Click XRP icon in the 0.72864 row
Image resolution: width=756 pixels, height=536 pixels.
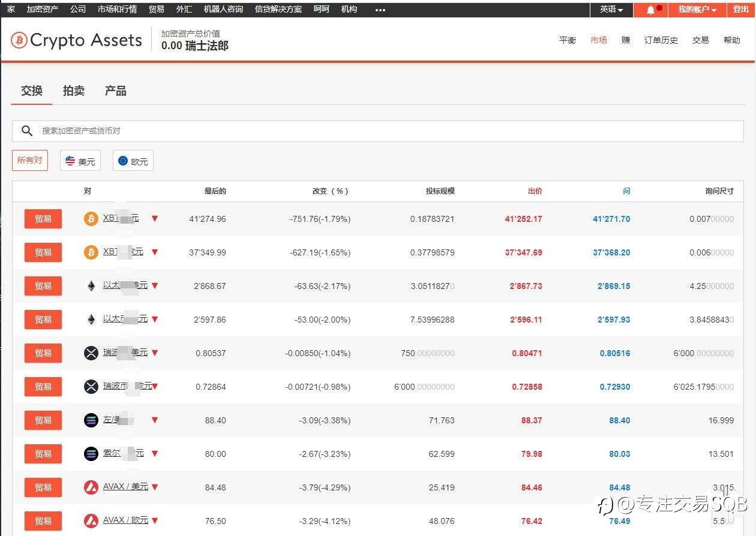(91, 387)
